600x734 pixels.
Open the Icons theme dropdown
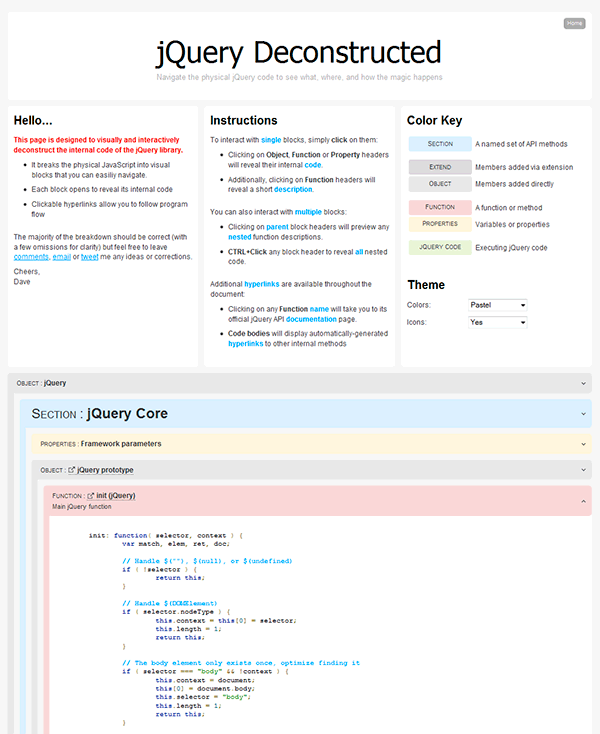pos(497,323)
